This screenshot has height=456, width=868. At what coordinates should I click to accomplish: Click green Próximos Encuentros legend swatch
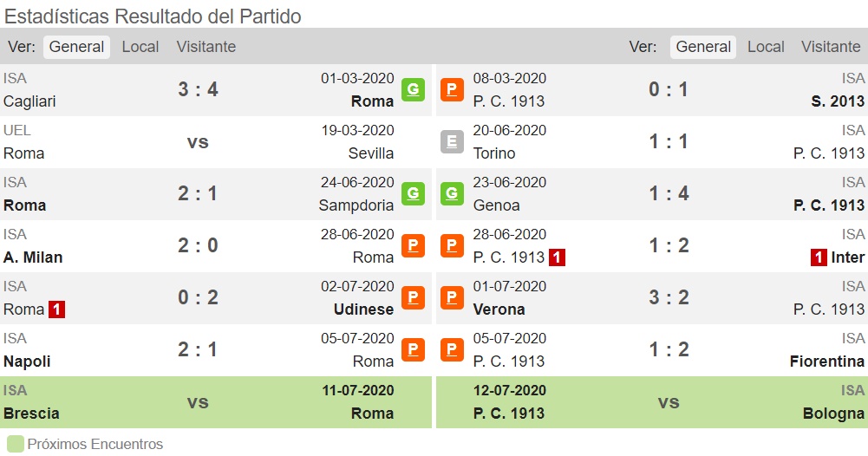16,444
